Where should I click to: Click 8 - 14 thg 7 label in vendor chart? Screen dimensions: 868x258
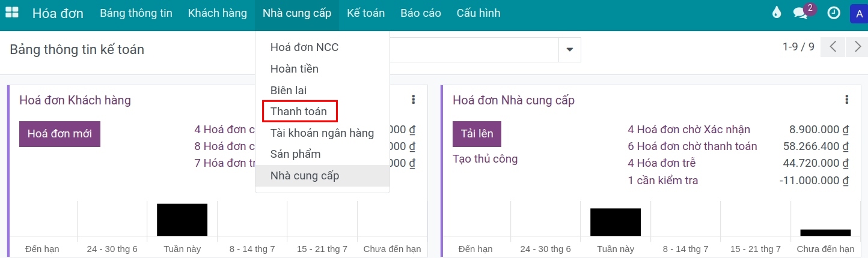click(x=685, y=248)
